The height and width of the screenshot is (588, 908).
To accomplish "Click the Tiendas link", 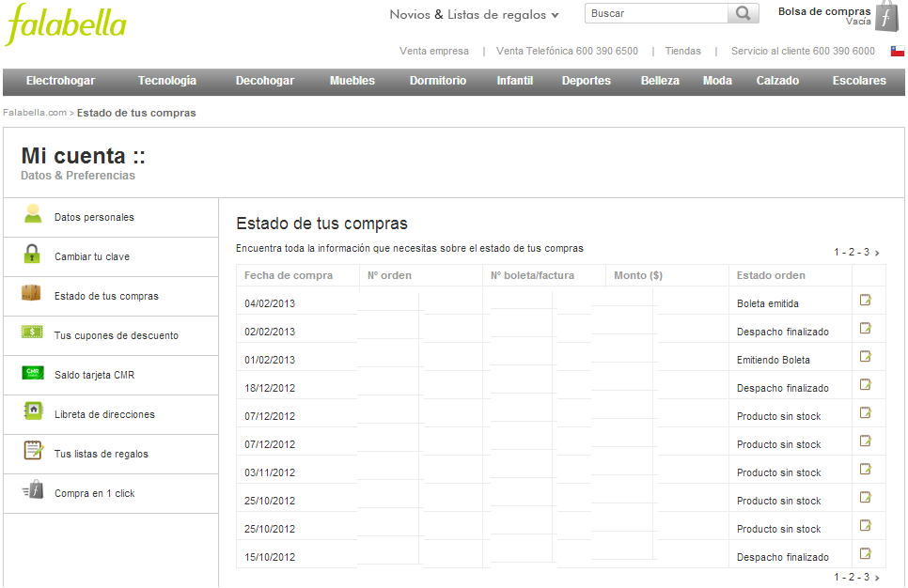I will click(682, 51).
